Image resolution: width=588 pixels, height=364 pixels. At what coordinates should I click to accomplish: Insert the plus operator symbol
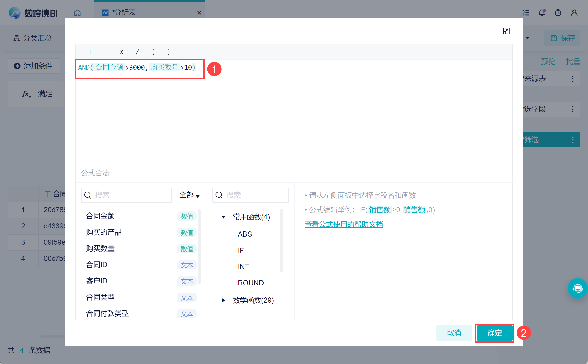[90, 52]
